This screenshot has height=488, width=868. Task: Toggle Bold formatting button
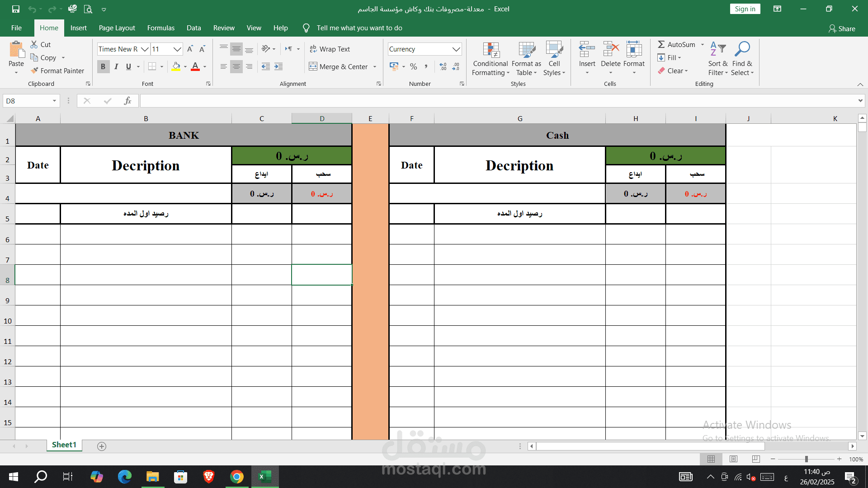103,66
